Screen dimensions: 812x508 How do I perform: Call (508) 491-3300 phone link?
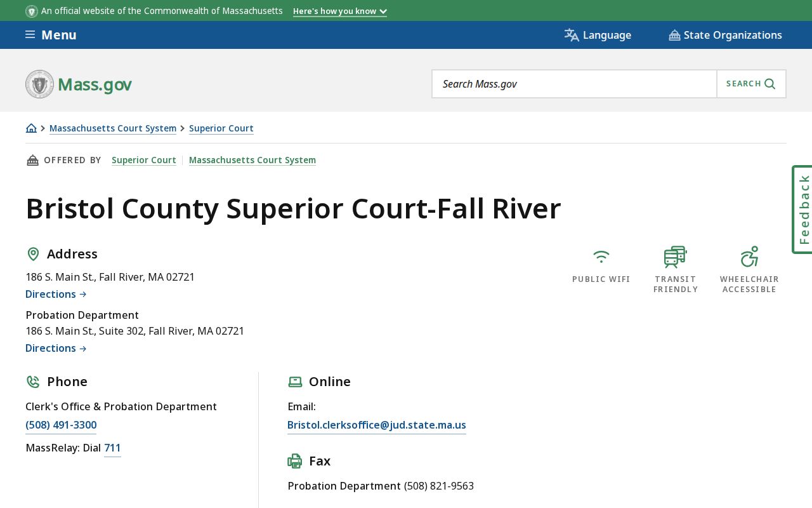61,425
